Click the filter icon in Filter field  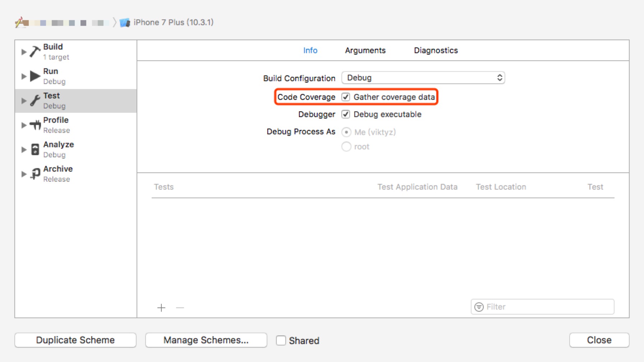tap(479, 307)
